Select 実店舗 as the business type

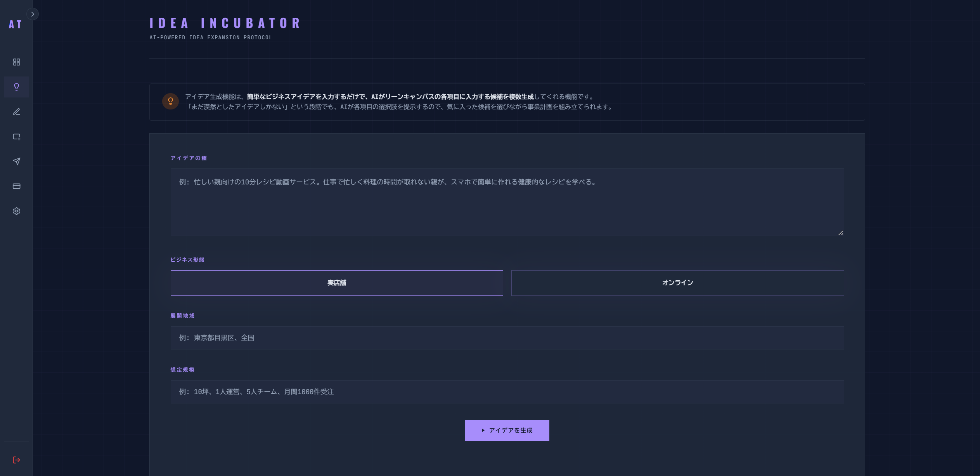tap(336, 283)
